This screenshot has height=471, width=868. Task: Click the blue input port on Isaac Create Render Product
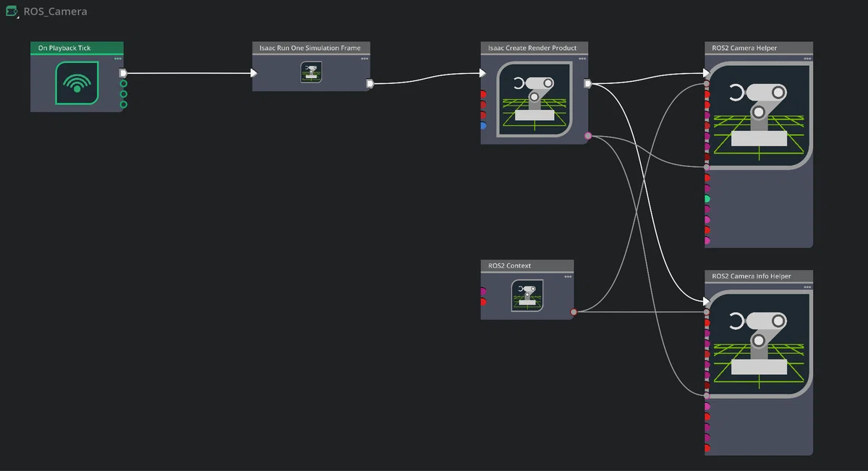[483, 126]
